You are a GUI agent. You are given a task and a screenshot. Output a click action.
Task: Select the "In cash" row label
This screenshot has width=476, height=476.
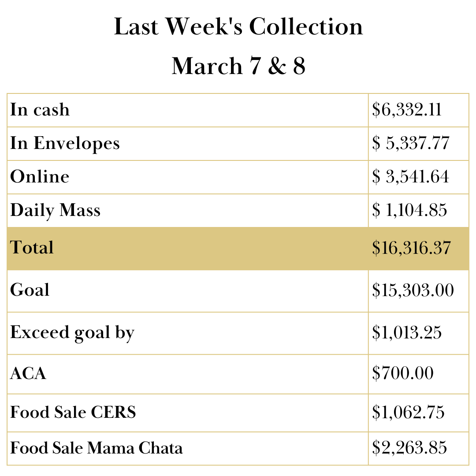pos(40,110)
